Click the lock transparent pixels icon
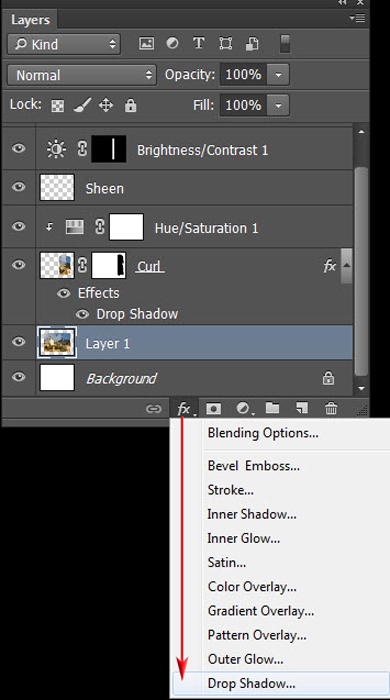The width and height of the screenshot is (390, 700). 58,106
